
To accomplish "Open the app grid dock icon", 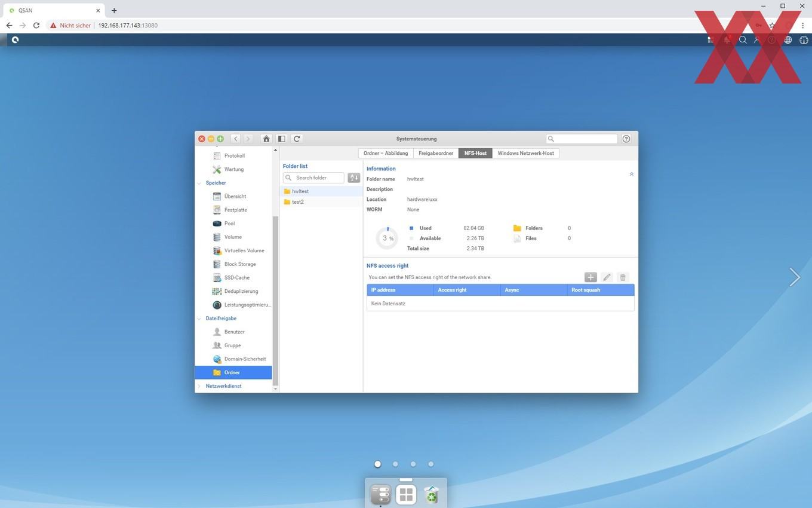I will coord(406,494).
